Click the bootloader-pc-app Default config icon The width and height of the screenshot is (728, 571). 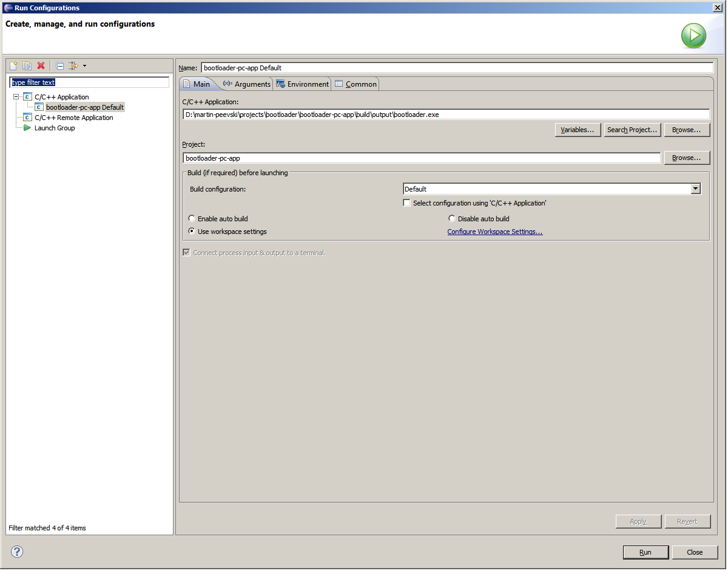tap(39, 107)
